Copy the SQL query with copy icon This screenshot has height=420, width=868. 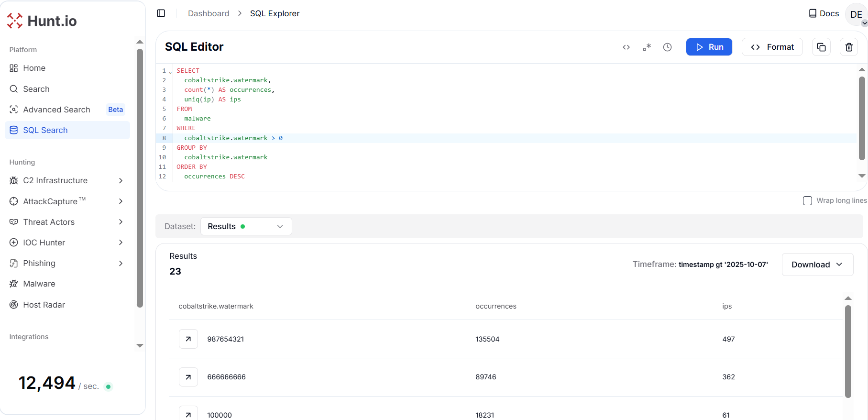(821, 47)
